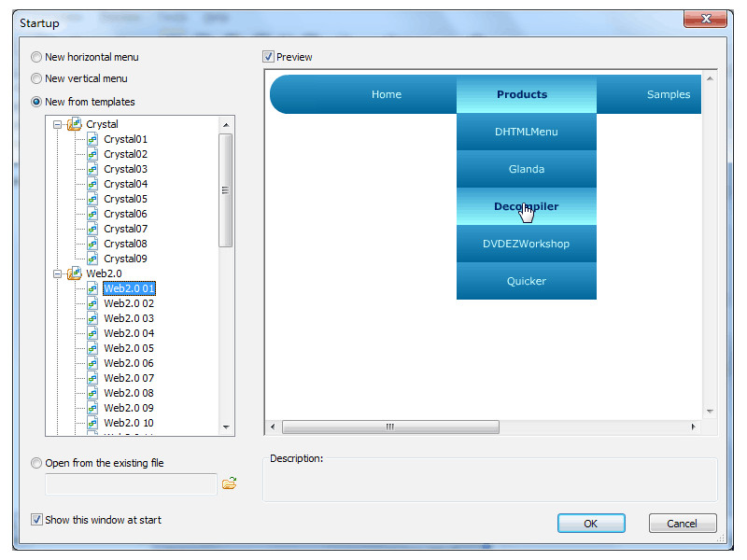
Task: Click the Web2.0 folder icon in tree
Action: point(75,273)
